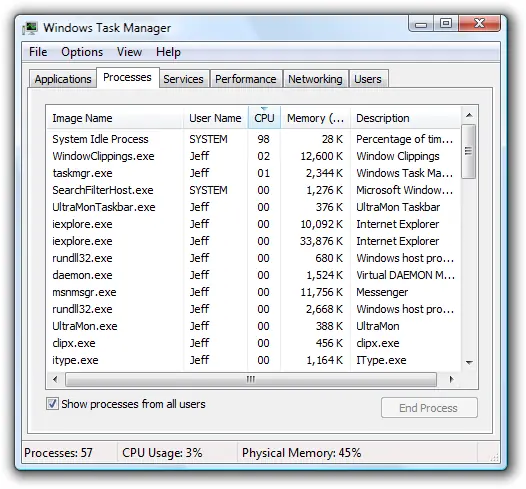
Task: Click the Task Manager title bar icon
Action: [x=30, y=28]
